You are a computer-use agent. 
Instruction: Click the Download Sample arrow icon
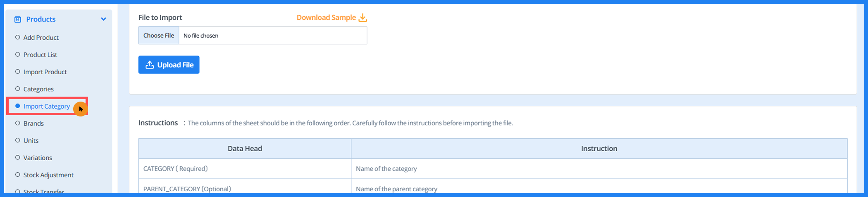[x=363, y=18]
